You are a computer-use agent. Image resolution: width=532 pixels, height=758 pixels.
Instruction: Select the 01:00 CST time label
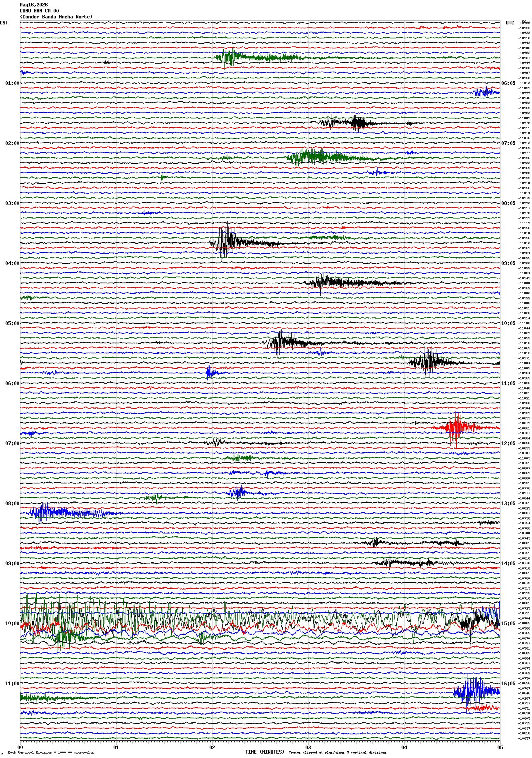(12, 83)
